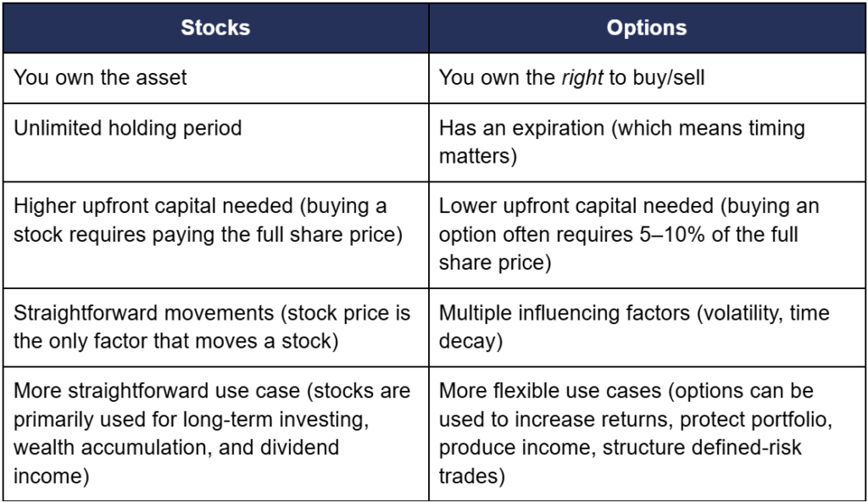868x502 pixels.
Task: Click the Stocks column header
Action: (215, 28)
